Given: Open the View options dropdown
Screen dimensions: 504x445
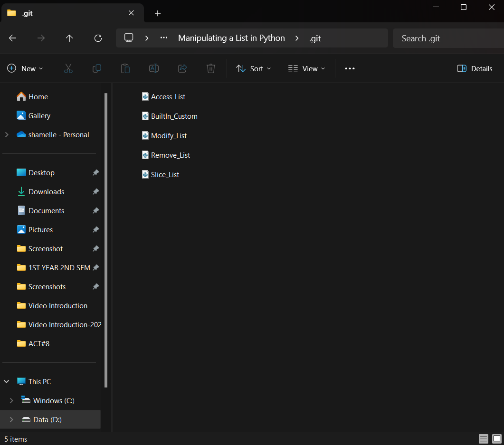Looking at the screenshot, I should pyautogui.click(x=306, y=68).
